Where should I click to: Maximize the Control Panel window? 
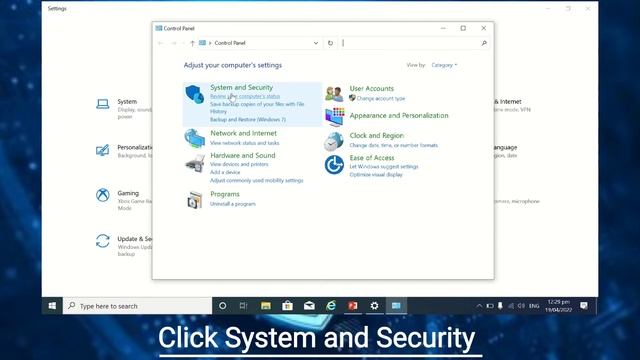[x=463, y=28]
